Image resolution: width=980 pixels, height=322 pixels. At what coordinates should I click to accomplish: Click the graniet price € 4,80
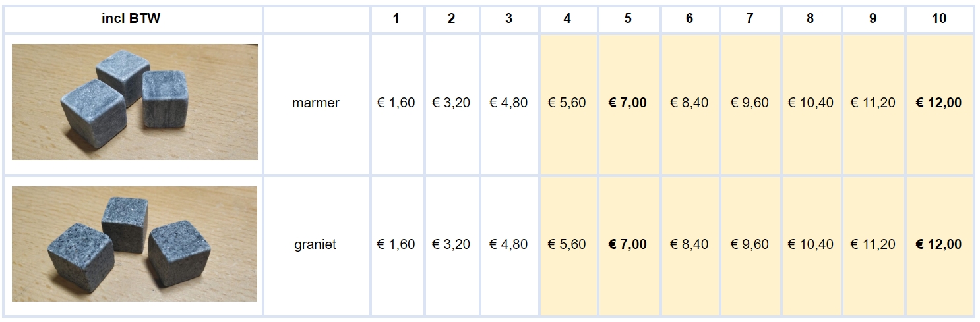pos(508,244)
